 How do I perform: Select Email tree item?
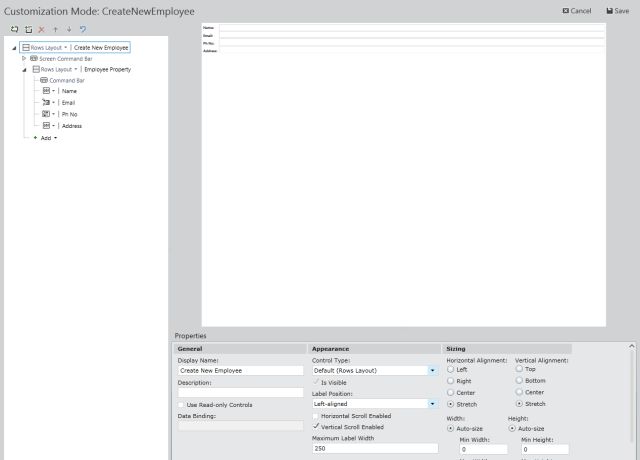tap(68, 102)
